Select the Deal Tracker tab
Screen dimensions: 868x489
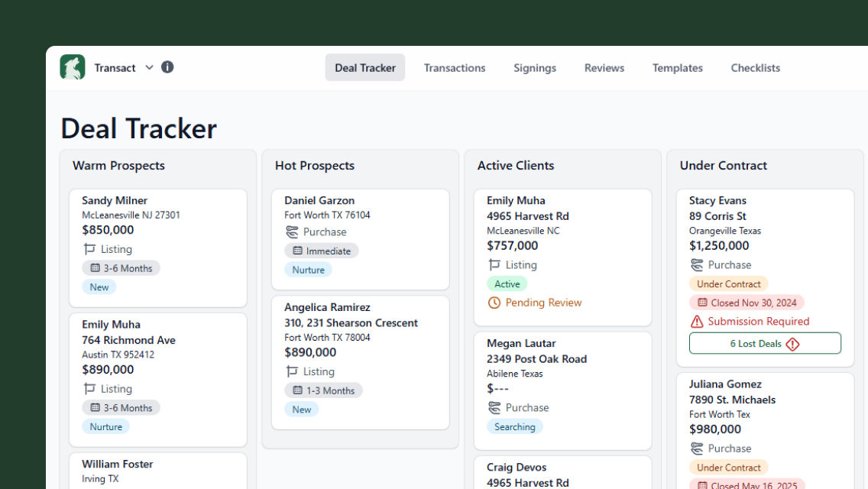[x=364, y=67]
